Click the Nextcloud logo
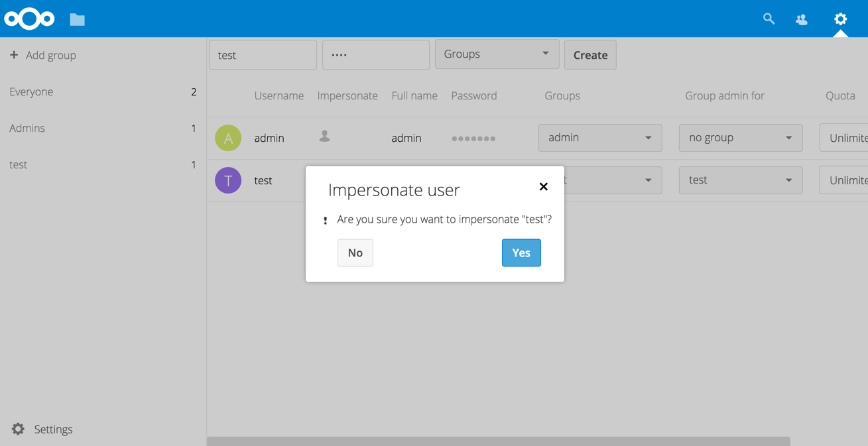868x446 pixels. [29, 19]
